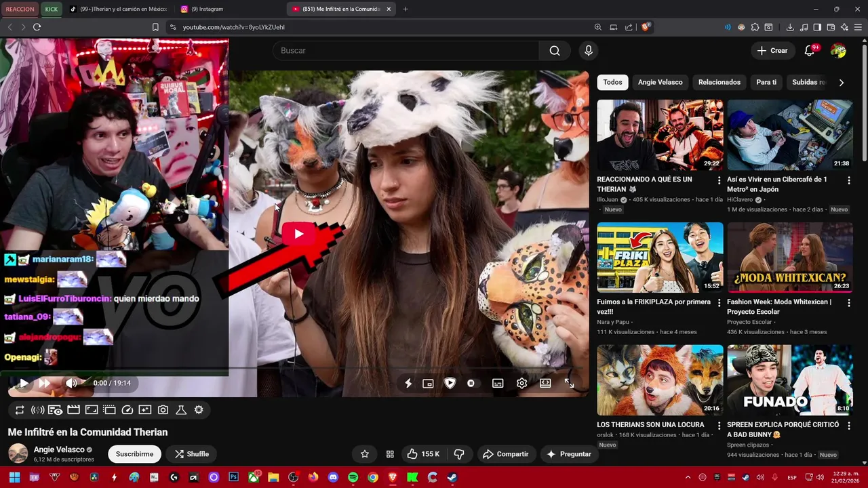The width and height of the screenshot is (868, 488).
Task: Enter fullscreen mode in player
Action: pyautogui.click(x=570, y=383)
